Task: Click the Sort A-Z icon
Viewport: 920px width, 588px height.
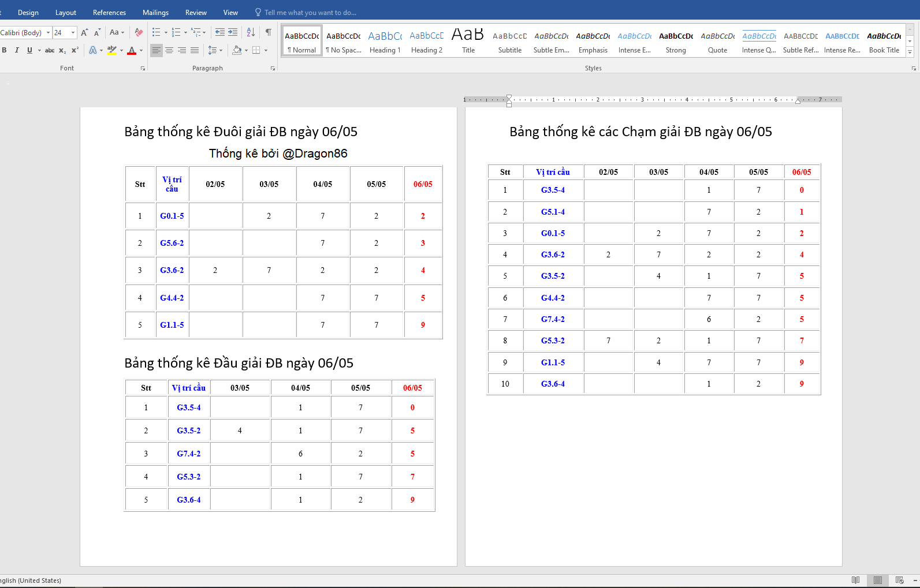Action: (x=251, y=32)
